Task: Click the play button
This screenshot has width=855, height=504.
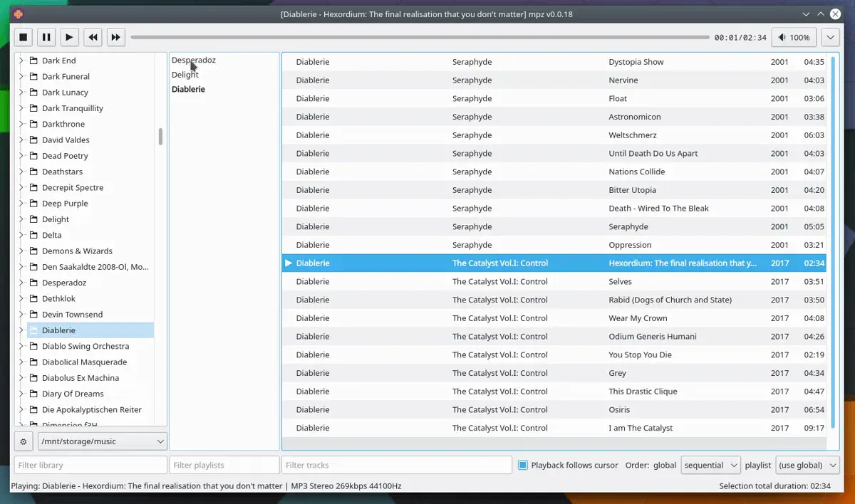Action: [x=68, y=38]
